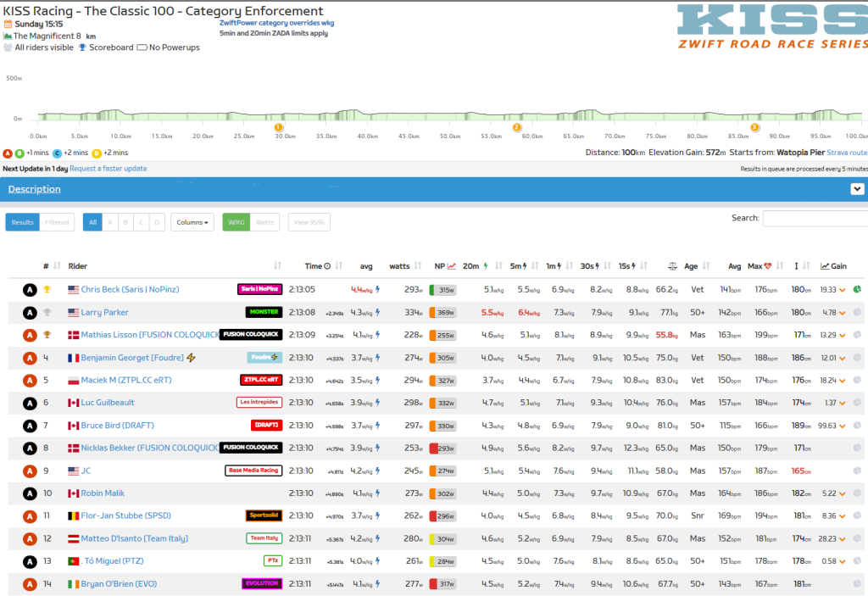The height and width of the screenshot is (596, 868).
Task: Click the Request a faster update link
Action: [x=108, y=169]
